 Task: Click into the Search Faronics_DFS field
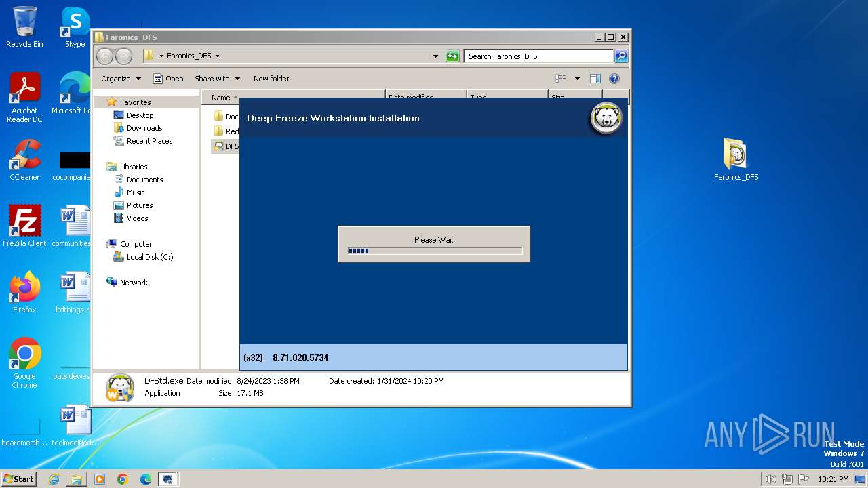pyautogui.click(x=539, y=56)
